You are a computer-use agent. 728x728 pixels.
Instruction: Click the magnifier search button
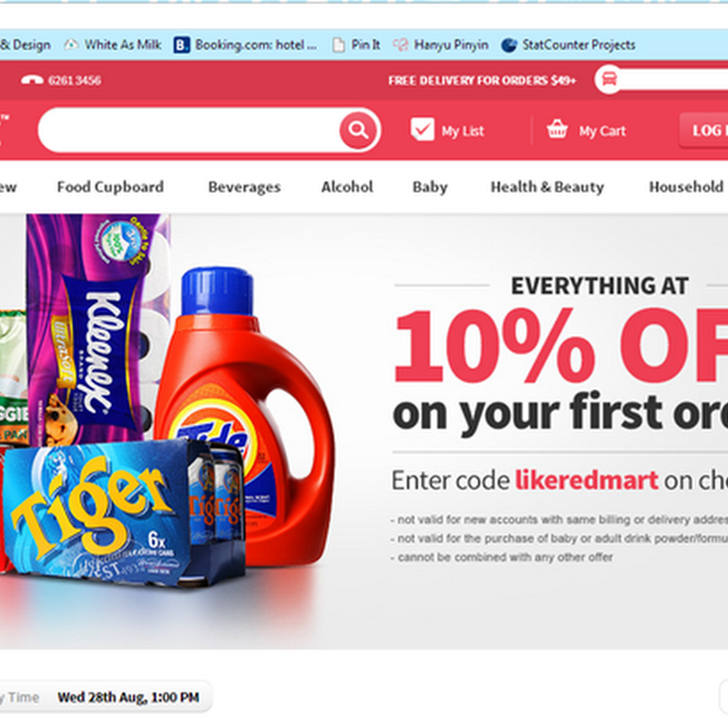[358, 130]
